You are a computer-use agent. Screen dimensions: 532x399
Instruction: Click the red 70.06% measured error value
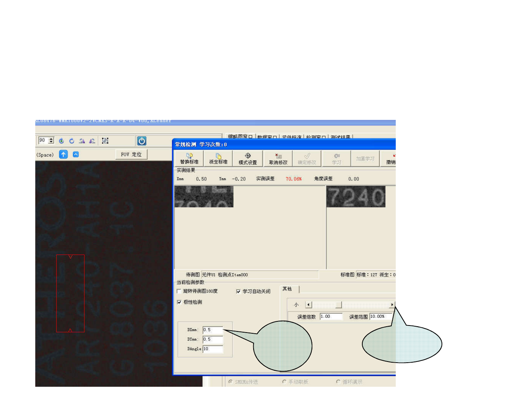[294, 179]
